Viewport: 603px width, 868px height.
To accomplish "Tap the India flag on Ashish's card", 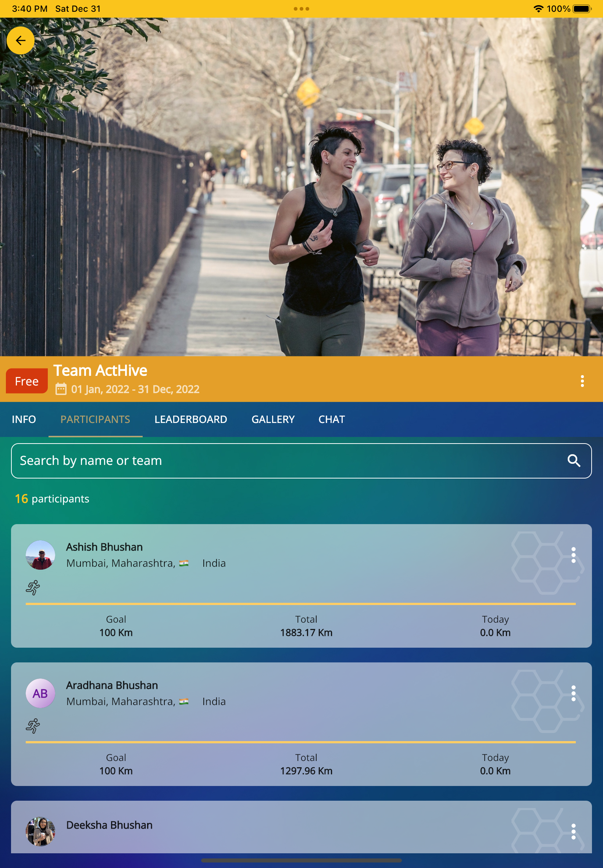I will pyautogui.click(x=183, y=563).
